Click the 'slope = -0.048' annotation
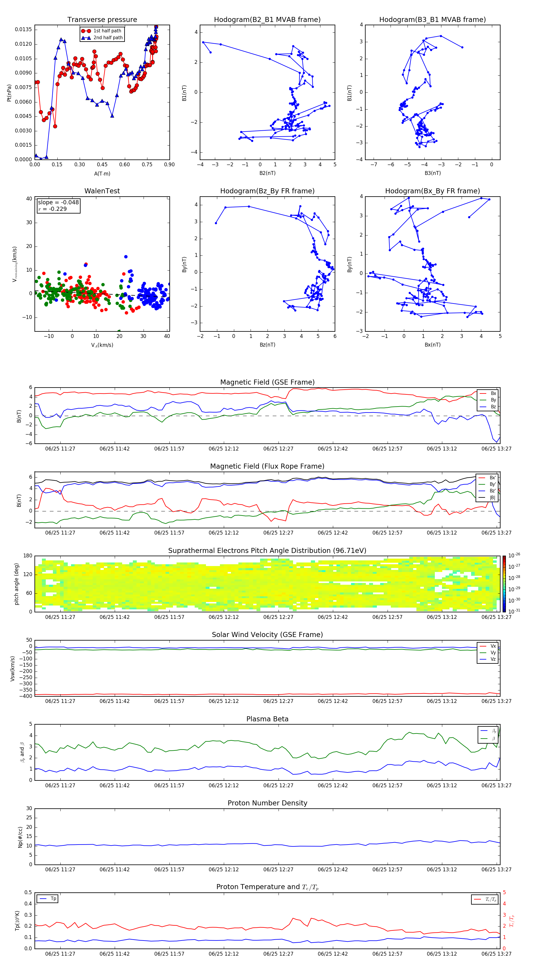Viewport: 535px width, 980px height. click(58, 203)
